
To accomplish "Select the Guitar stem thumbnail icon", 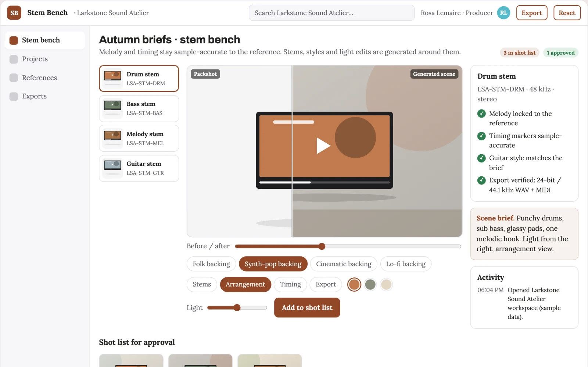I will (112, 168).
